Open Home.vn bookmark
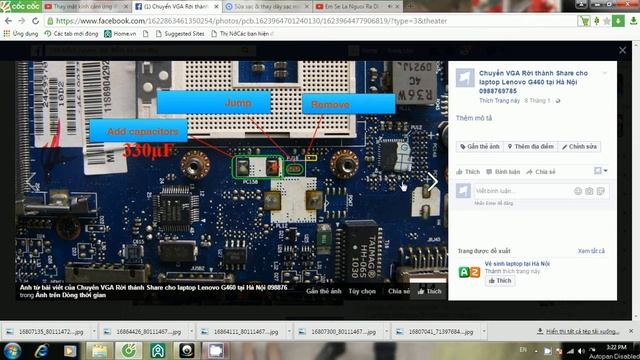The height and width of the screenshot is (360, 640). click(x=120, y=34)
